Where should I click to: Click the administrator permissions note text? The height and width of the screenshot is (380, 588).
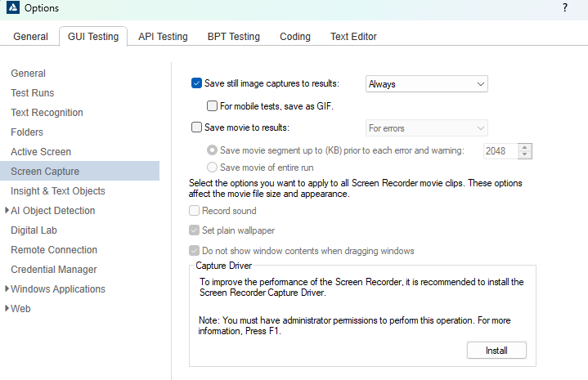354,326
